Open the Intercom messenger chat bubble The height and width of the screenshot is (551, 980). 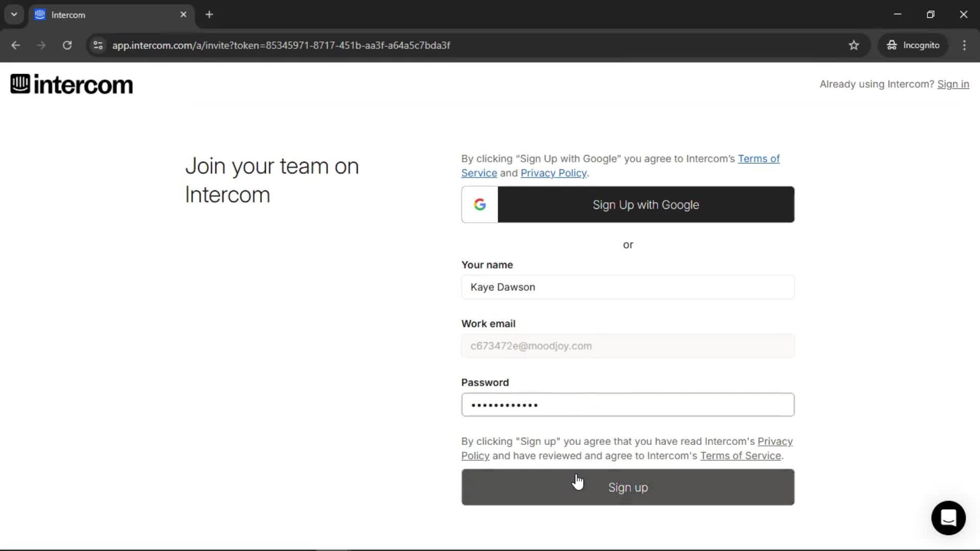[x=948, y=518]
